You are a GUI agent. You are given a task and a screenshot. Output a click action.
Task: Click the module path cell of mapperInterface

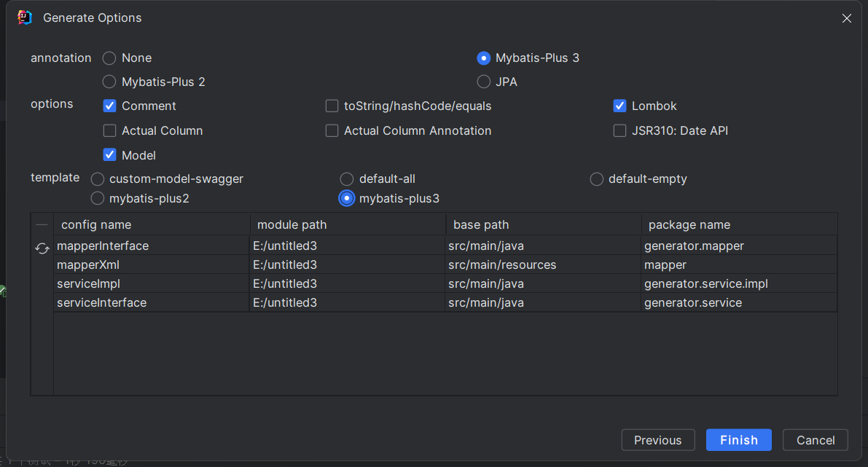[x=348, y=246]
